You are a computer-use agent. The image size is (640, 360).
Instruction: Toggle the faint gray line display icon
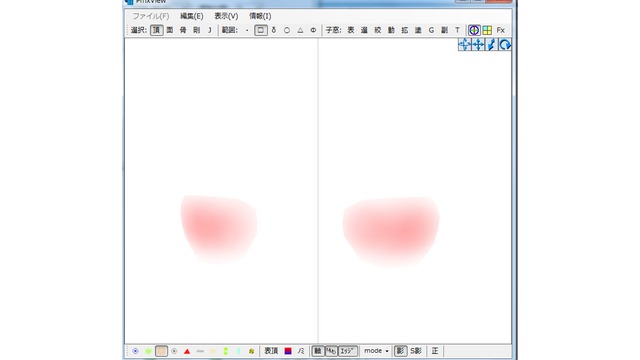(x=200, y=351)
